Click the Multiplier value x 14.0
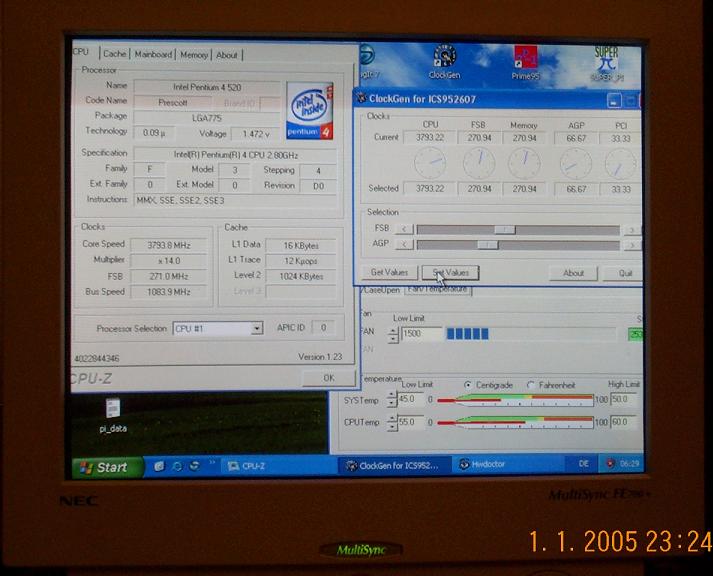 tap(169, 260)
